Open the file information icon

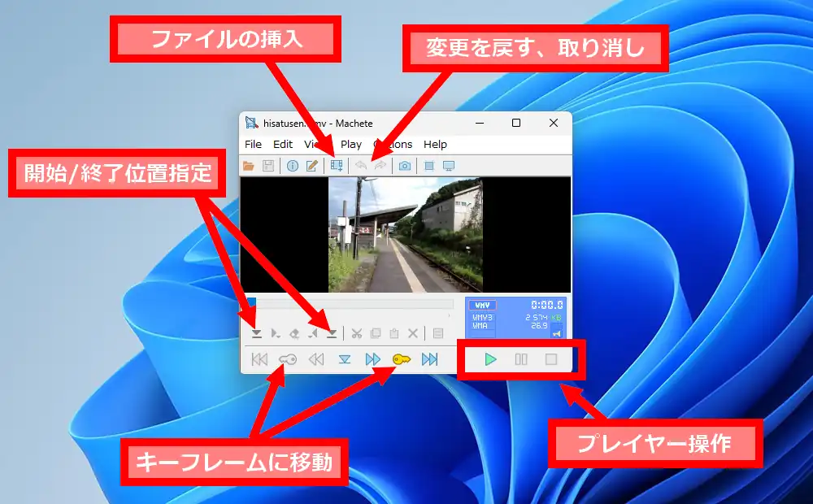[x=292, y=166]
